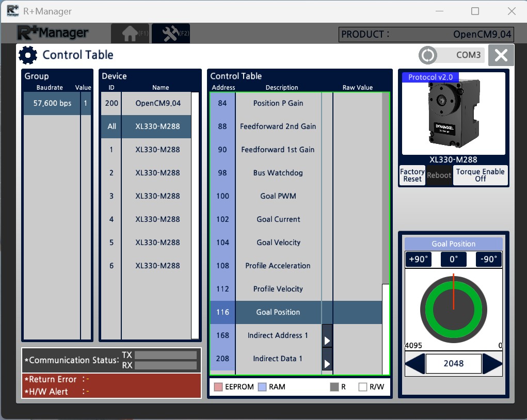This screenshot has height=420, width=527.
Task: Click the XL330-M288 servo product image
Action: [x=454, y=114]
